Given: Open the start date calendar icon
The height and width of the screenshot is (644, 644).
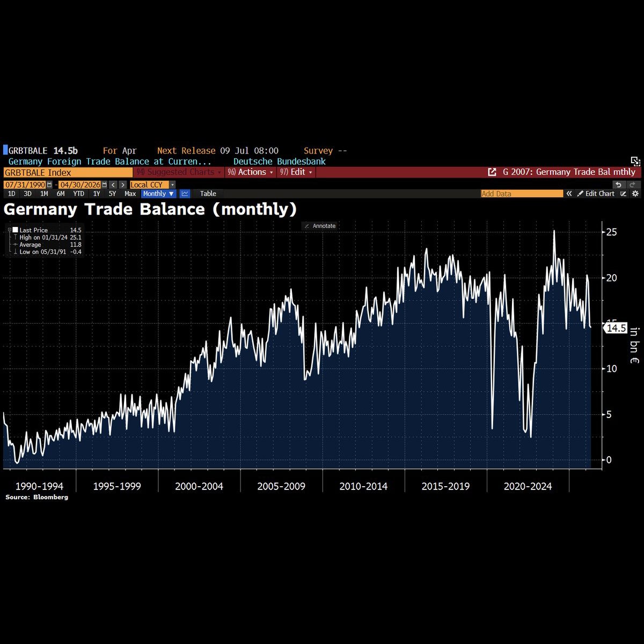Looking at the screenshot, I should point(49,185).
